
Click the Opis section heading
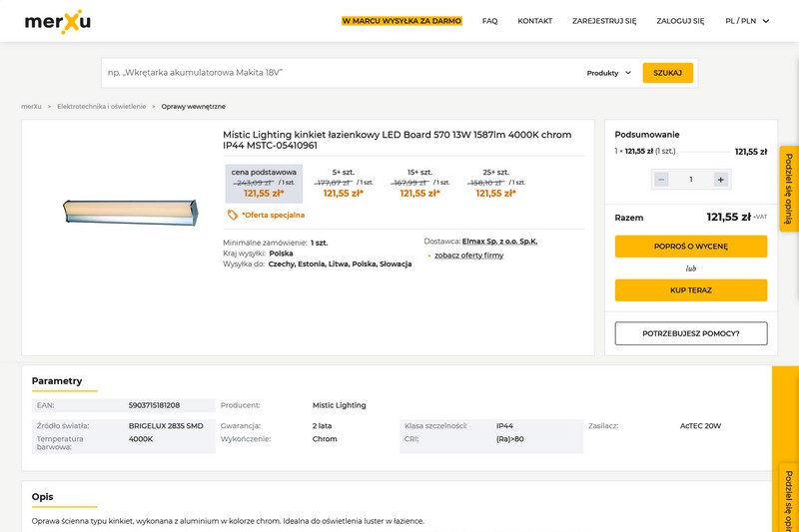tap(42, 496)
